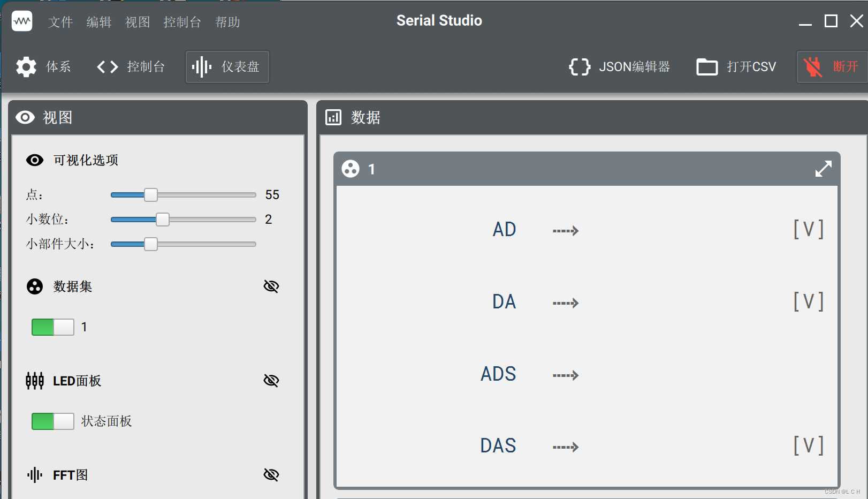
Task: Click 打开CSV to load a file
Action: [x=736, y=67]
